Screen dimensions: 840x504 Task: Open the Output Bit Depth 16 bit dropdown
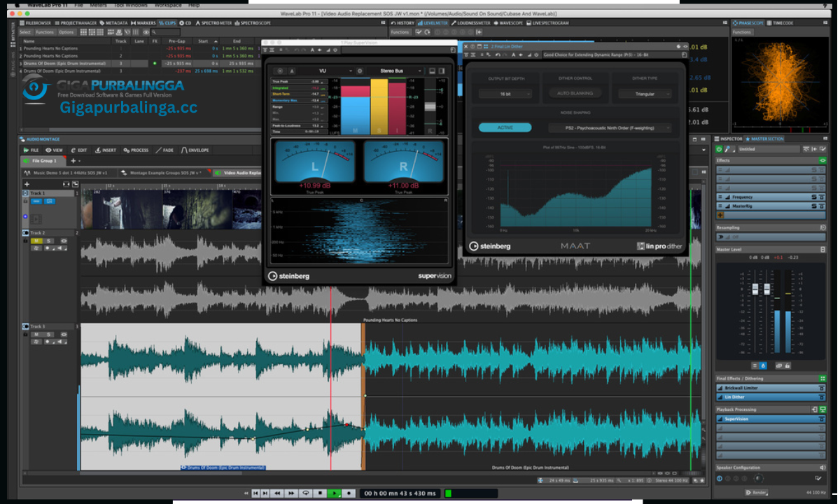505,94
